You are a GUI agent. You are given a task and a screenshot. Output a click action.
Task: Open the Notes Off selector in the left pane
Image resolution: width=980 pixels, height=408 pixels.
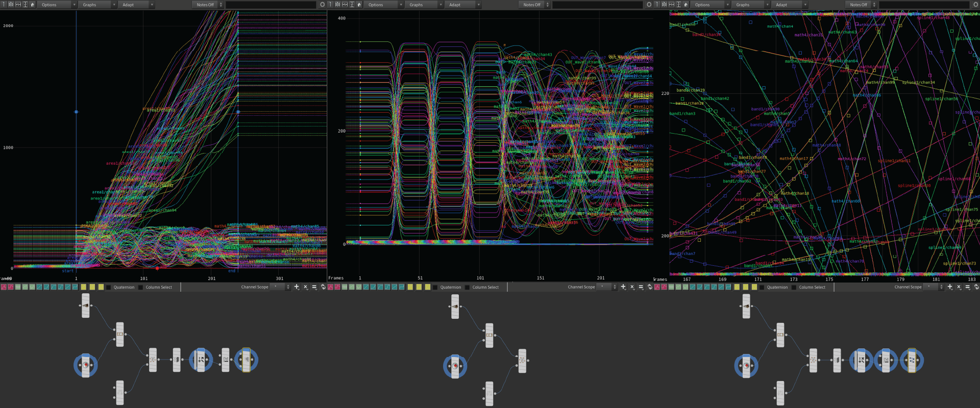[208, 5]
